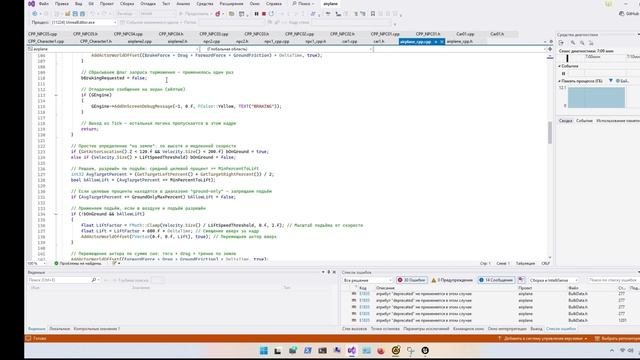This screenshot has width=640, height=360.
Task: Open the Стек вызовов tab
Action: click(x=355, y=329)
